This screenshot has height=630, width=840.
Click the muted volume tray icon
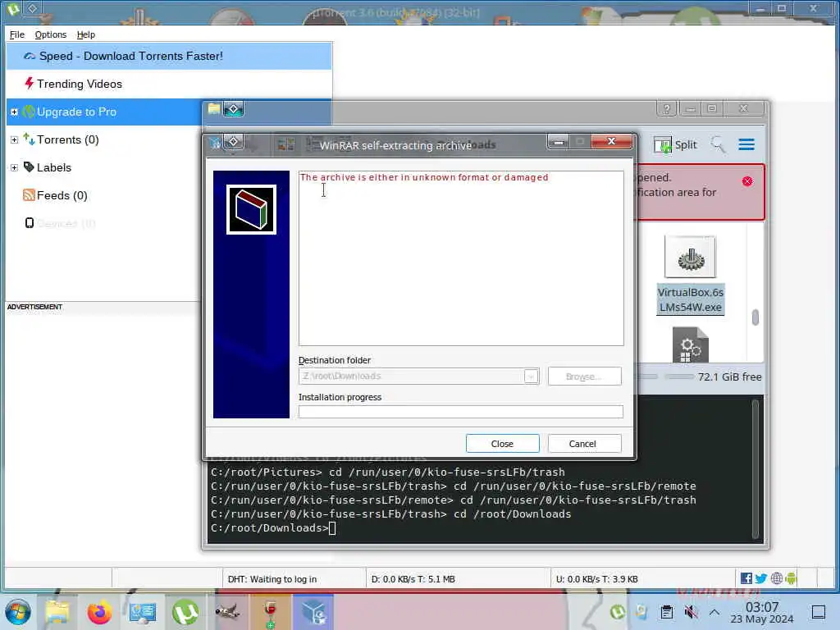(691, 612)
